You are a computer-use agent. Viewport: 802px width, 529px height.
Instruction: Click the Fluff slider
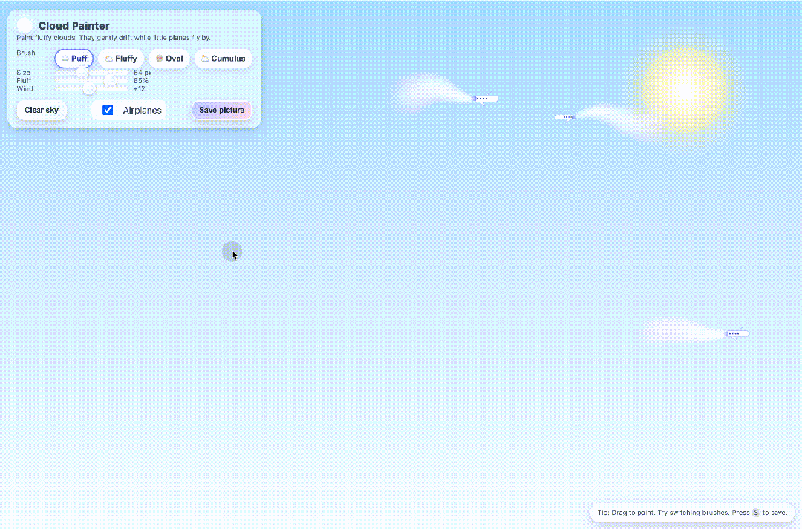92,80
